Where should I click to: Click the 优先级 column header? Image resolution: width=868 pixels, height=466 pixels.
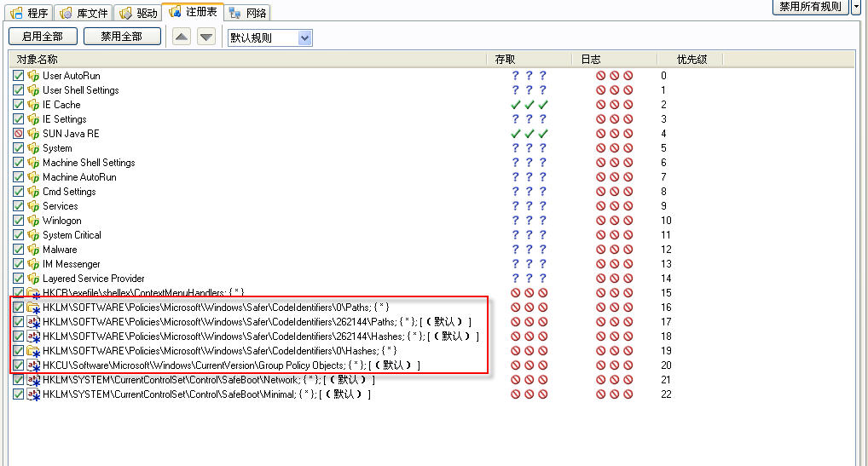point(691,59)
